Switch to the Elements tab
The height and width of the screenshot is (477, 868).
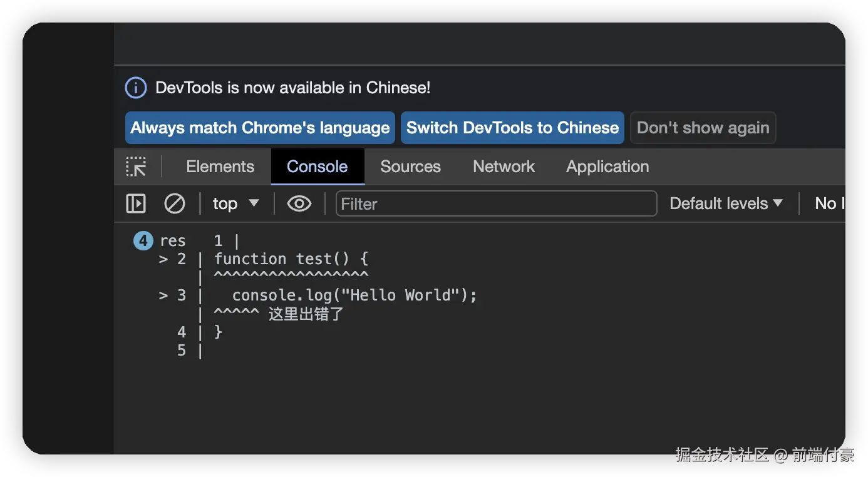tap(220, 167)
